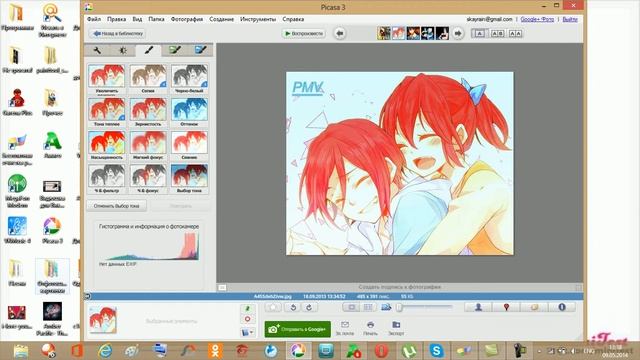Click the Выйти sign-out link
This screenshot has width=640, height=360.
click(x=570, y=19)
